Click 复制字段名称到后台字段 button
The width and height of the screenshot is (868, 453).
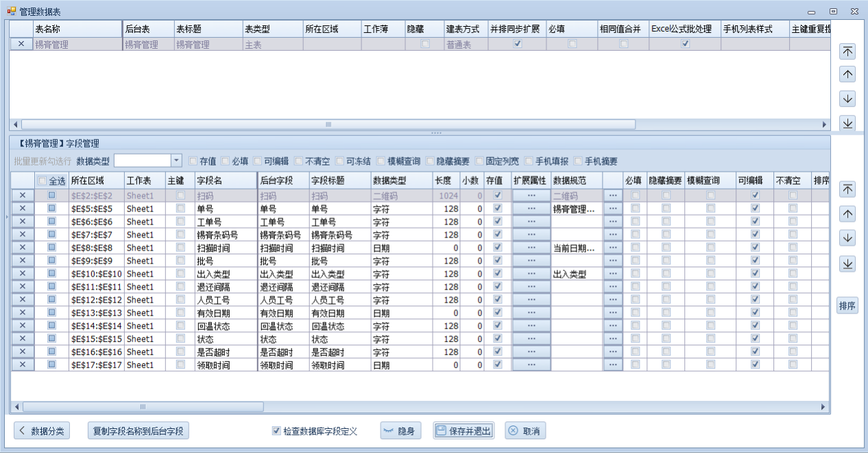(x=139, y=431)
